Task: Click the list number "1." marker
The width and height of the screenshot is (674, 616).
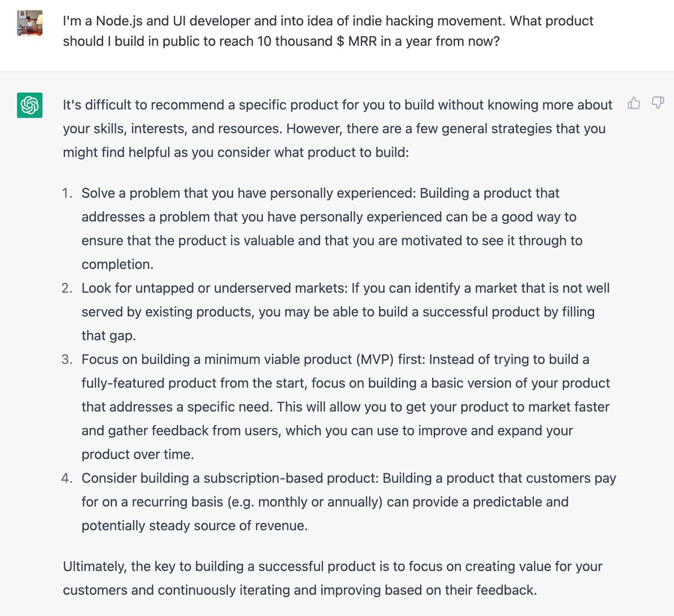Action: tap(67, 193)
